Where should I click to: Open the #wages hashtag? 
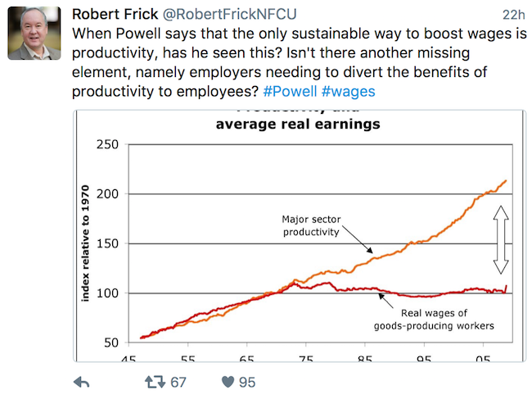pyautogui.click(x=348, y=92)
